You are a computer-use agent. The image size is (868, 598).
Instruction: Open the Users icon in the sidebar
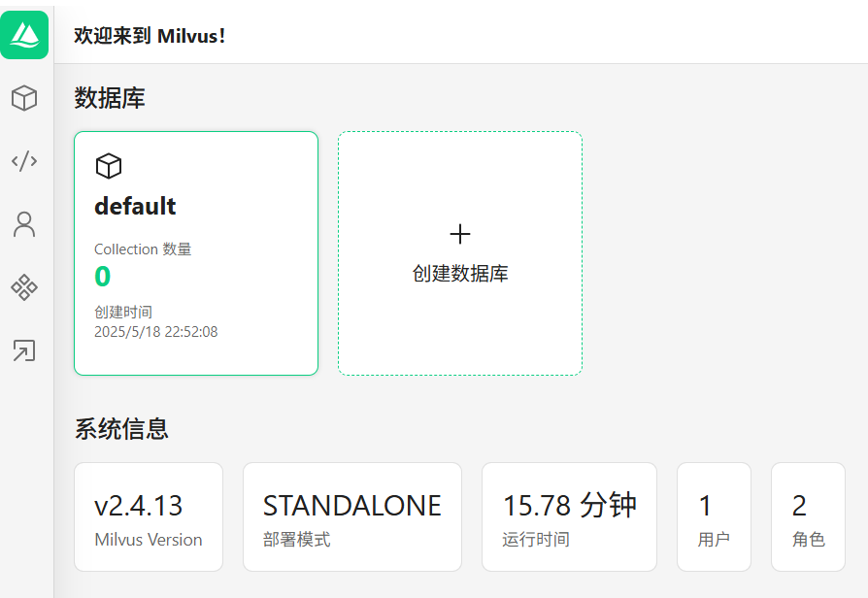(x=24, y=224)
